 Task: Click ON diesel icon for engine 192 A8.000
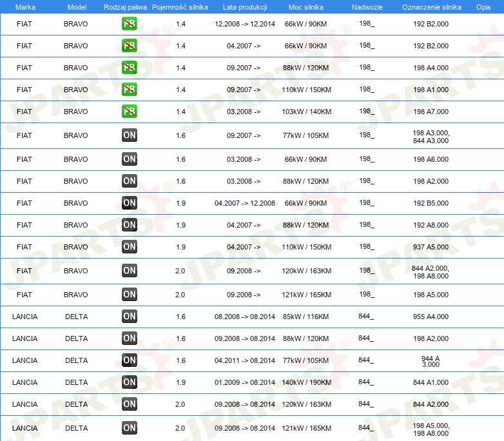129,224
